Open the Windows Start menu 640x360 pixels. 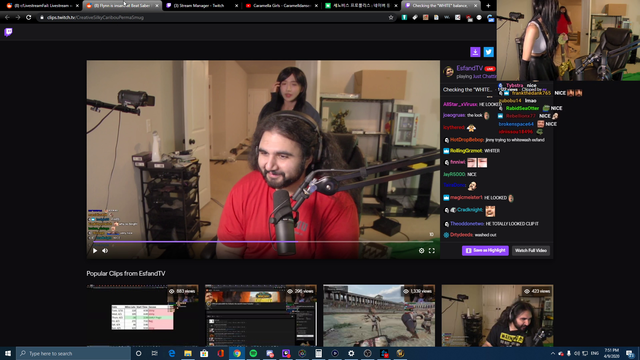[8, 353]
